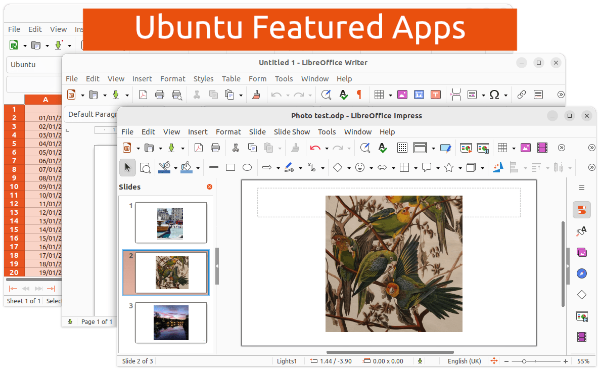Viewport: 600px width, 370px height.
Task: Open the Table menu in Writer
Action: [231, 78]
